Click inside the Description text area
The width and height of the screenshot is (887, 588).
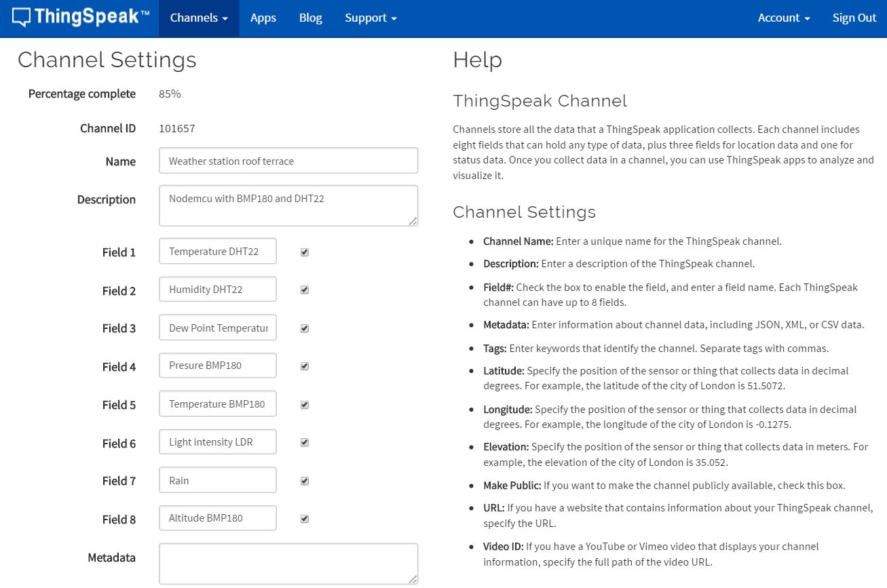pyautogui.click(x=288, y=205)
